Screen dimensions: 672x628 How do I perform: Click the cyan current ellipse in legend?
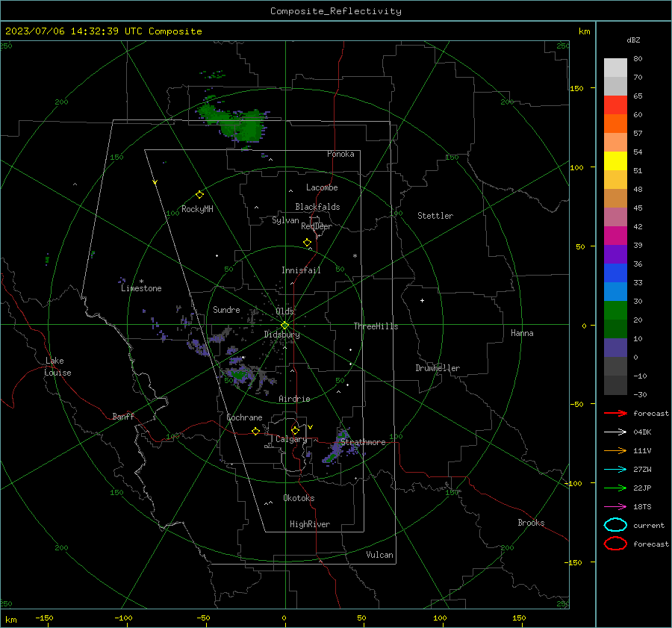pyautogui.click(x=615, y=525)
